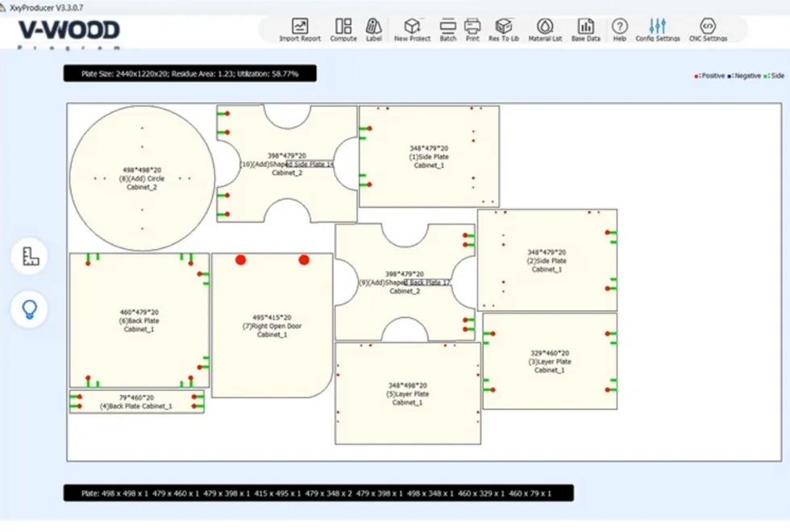Click the light bulb sidebar button

[x=30, y=309]
